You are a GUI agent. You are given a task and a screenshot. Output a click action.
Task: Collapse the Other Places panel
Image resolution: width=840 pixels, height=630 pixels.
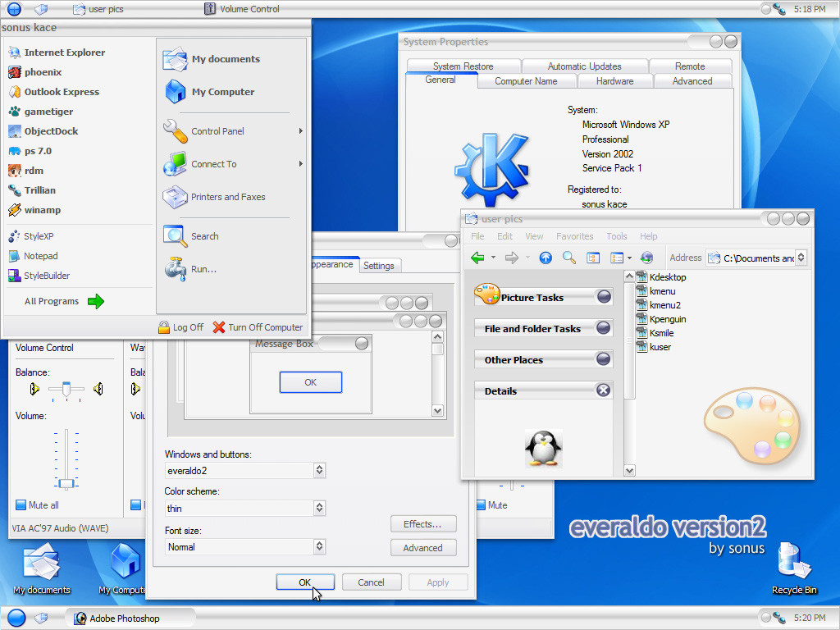(603, 359)
